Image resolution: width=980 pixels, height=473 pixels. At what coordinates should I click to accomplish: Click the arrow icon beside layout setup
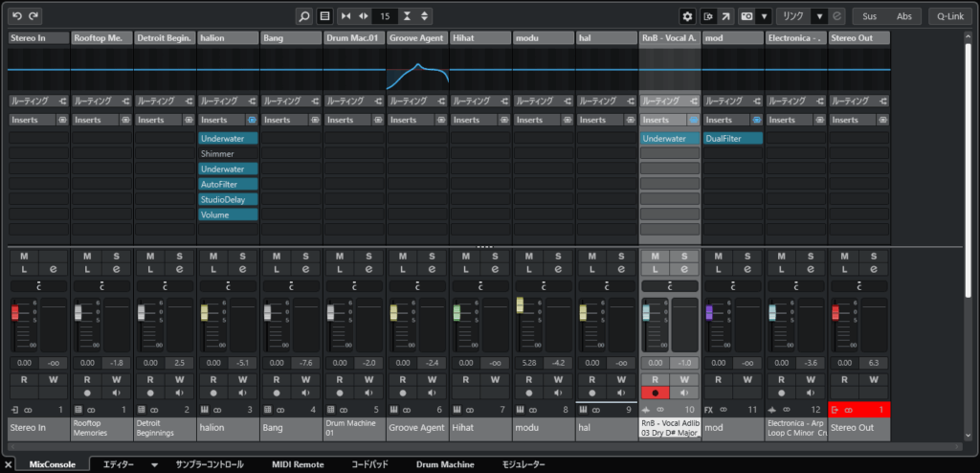[725, 16]
